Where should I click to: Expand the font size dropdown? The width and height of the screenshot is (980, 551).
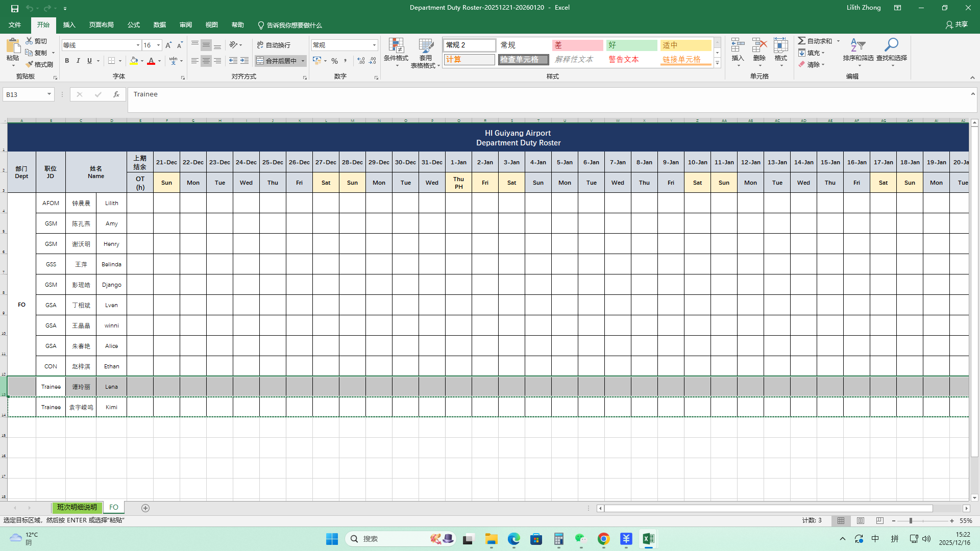(x=158, y=45)
